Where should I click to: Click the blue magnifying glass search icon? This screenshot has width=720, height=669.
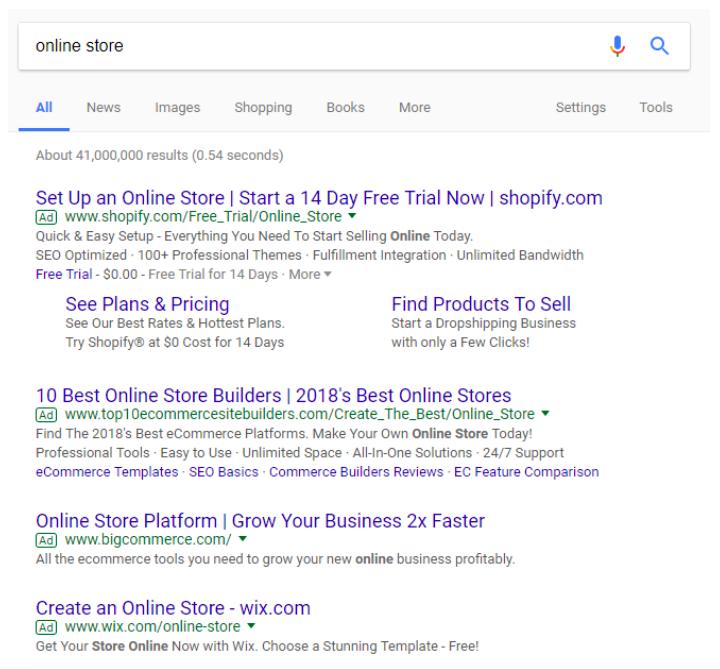tap(659, 46)
